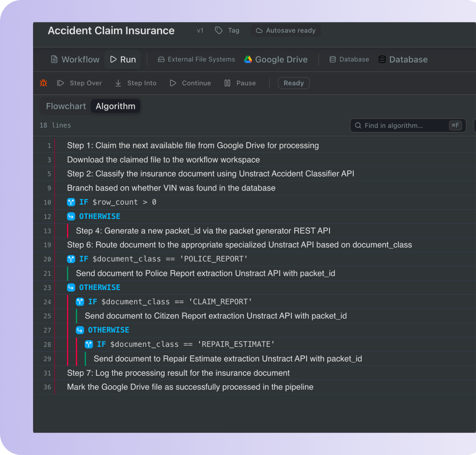Click branch icon on IF 'POLICE_REPORT' line
The image size is (476, 455).
click(x=71, y=259)
